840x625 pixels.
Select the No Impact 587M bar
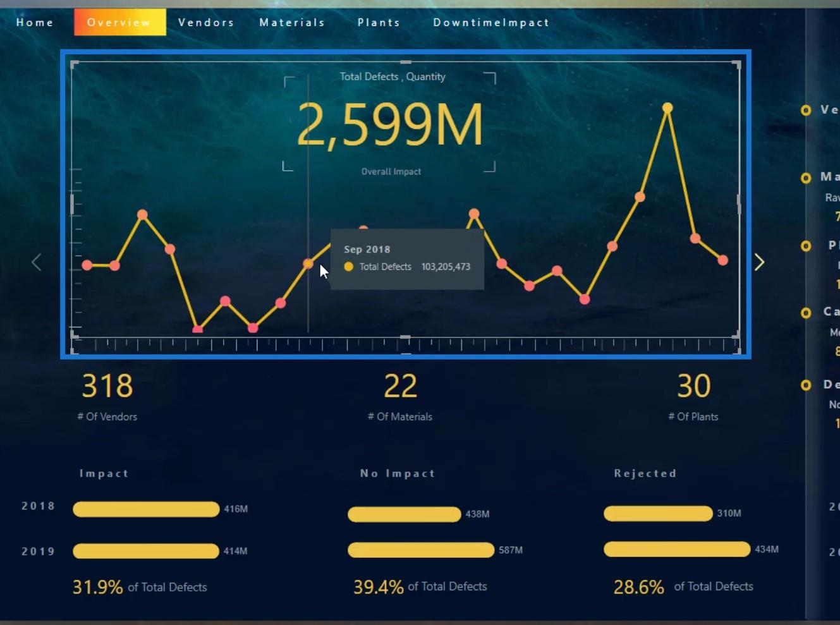(421, 550)
